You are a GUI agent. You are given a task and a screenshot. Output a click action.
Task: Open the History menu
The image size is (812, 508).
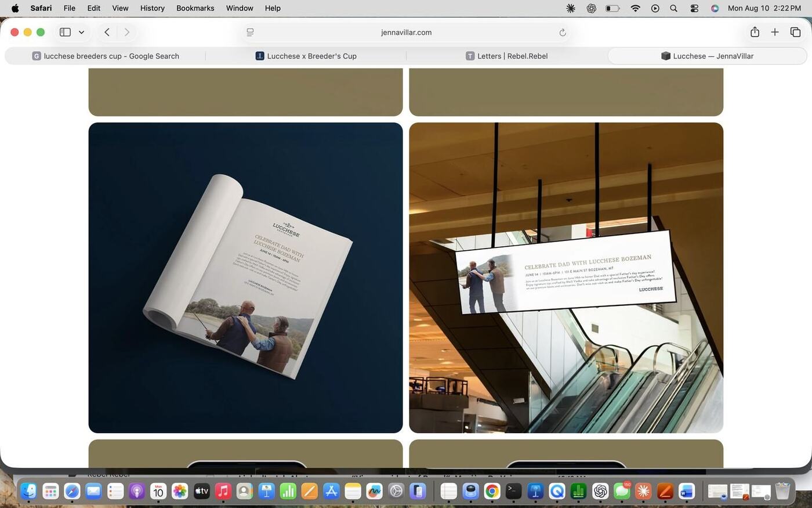pos(153,8)
